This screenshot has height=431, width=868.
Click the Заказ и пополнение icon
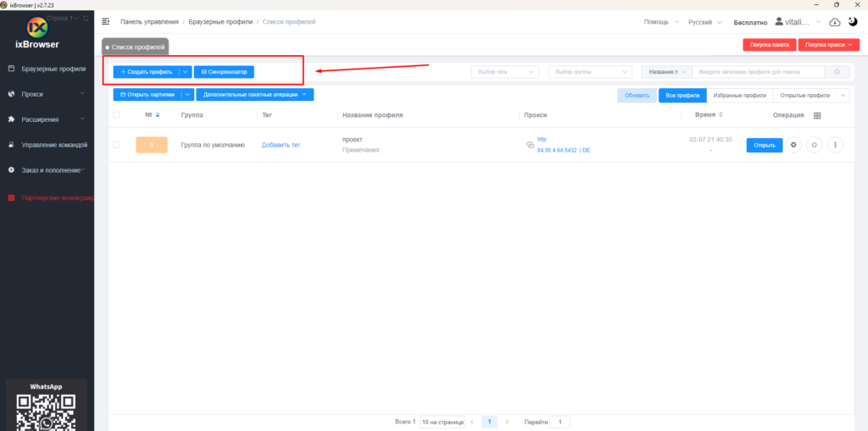[11, 170]
